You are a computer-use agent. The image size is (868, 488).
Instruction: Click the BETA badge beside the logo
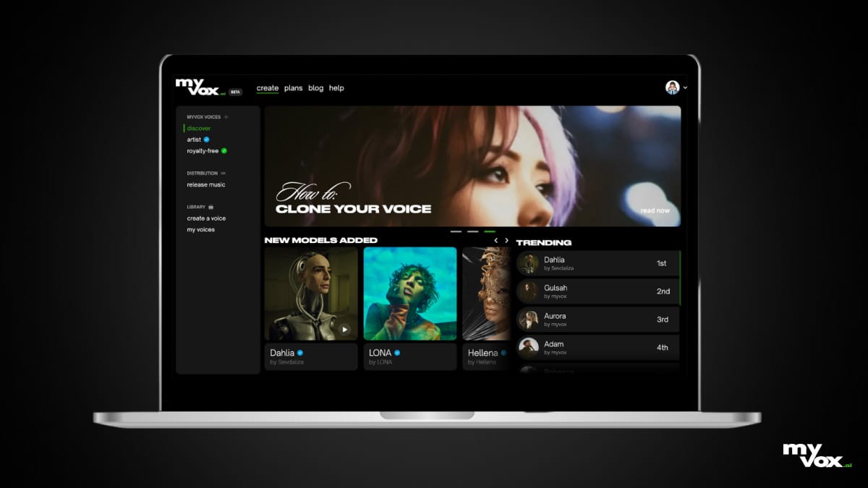click(x=236, y=92)
